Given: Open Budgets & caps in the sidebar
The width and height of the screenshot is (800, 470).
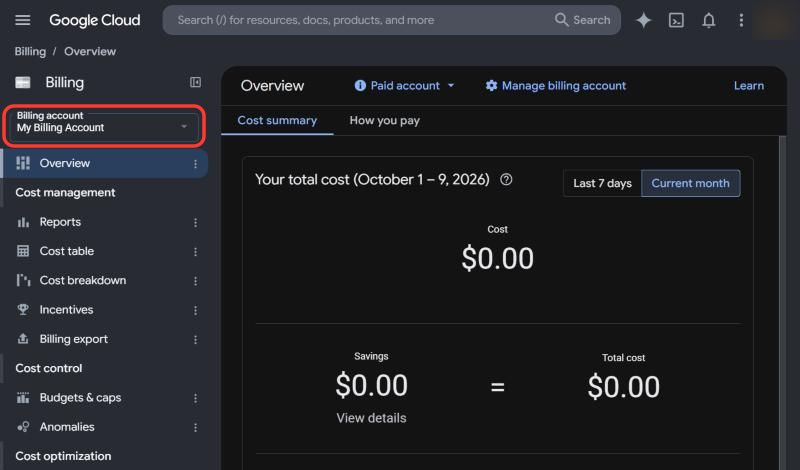Looking at the screenshot, I should [x=80, y=398].
